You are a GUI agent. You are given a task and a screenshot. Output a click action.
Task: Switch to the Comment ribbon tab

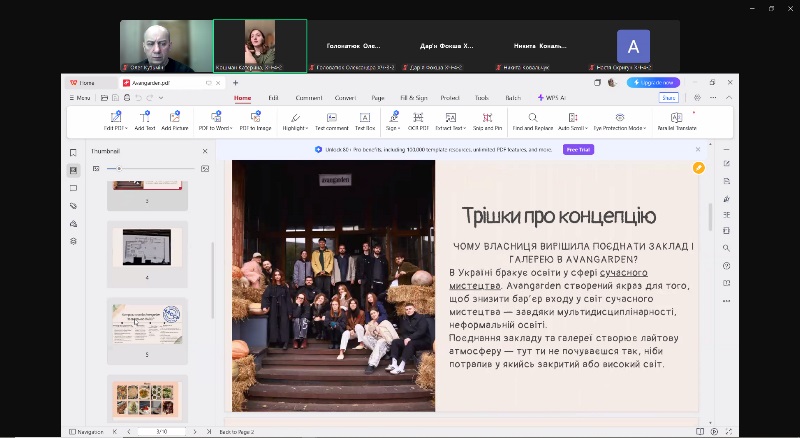308,98
